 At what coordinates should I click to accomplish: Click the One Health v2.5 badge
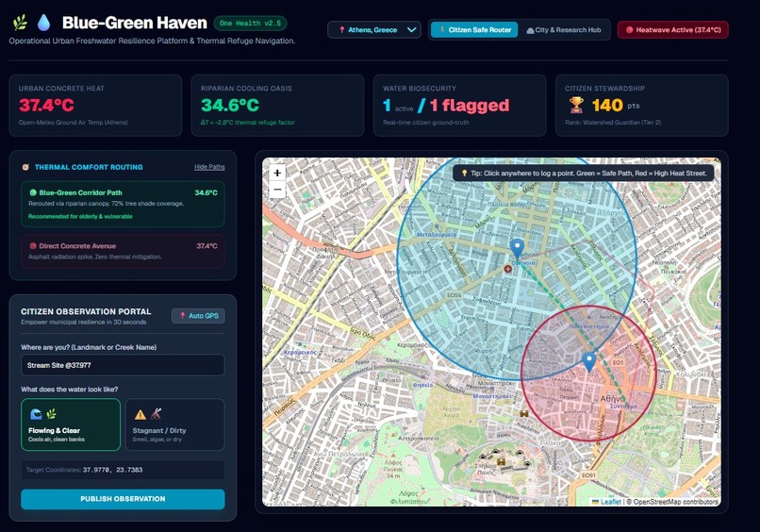point(250,24)
